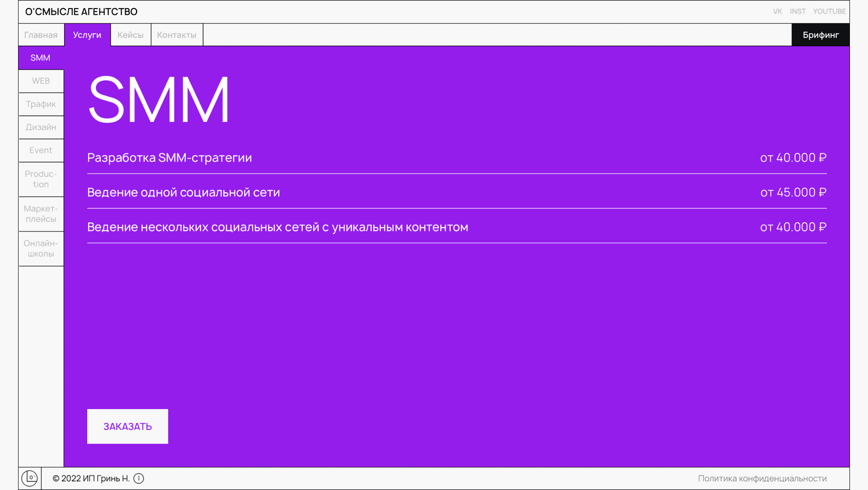Viewport: 868px width, 490px height.
Task: Choose Трафик in the sidebar menu
Action: [x=41, y=104]
